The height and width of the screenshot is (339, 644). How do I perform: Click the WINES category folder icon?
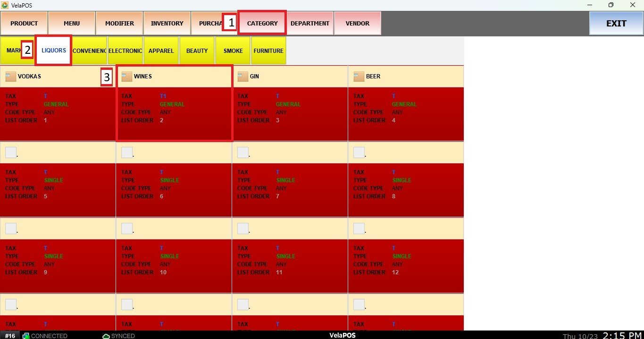126,76
